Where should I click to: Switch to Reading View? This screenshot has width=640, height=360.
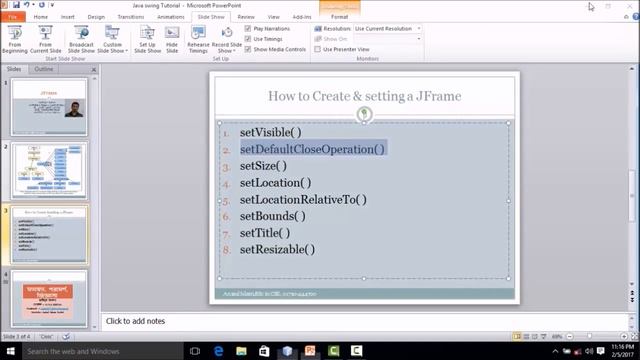point(535,336)
